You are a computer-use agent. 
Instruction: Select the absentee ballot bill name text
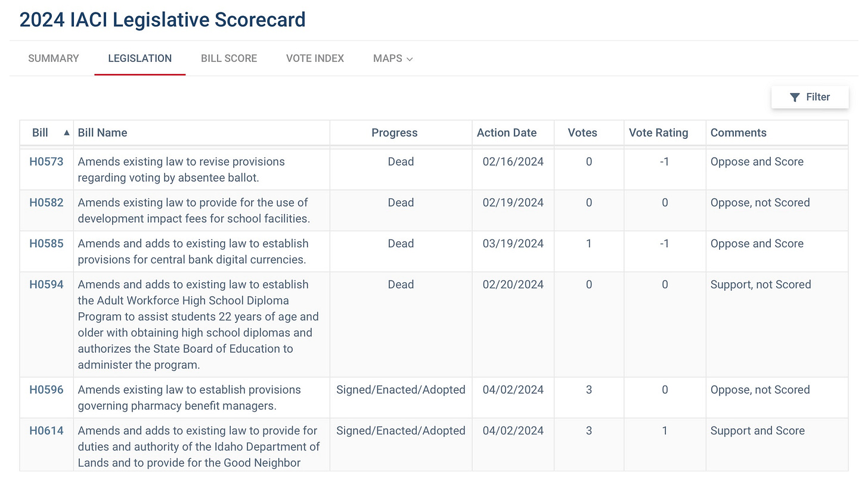pyautogui.click(x=181, y=170)
